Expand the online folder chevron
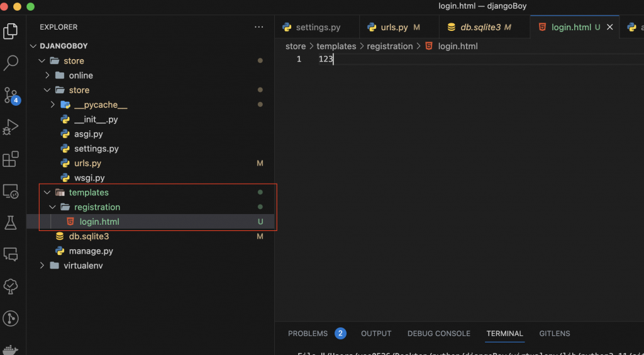 47,76
